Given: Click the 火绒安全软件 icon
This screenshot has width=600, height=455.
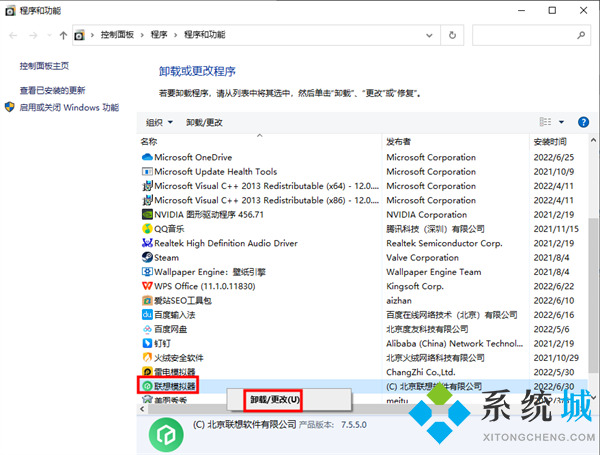Looking at the screenshot, I should click(x=147, y=357).
